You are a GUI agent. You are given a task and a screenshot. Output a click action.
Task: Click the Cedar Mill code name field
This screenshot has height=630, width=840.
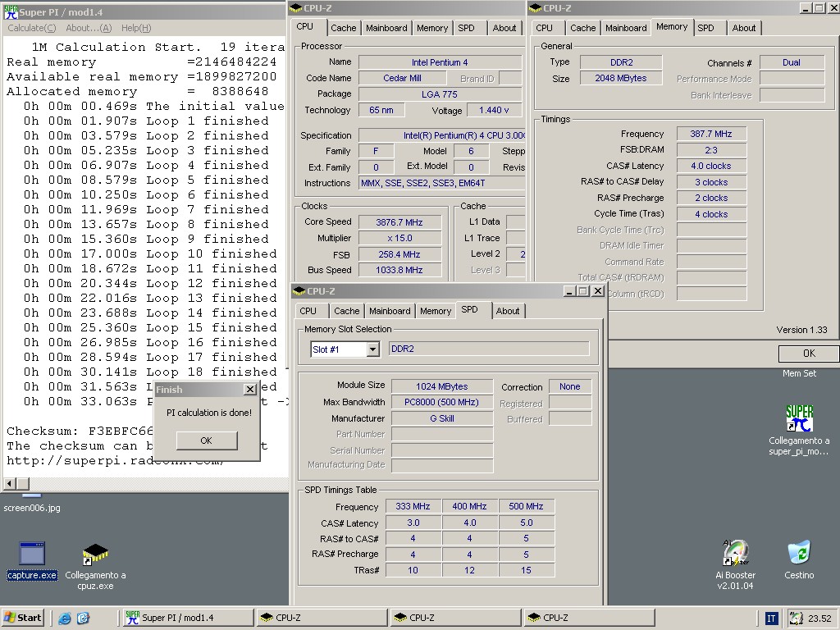click(x=402, y=78)
